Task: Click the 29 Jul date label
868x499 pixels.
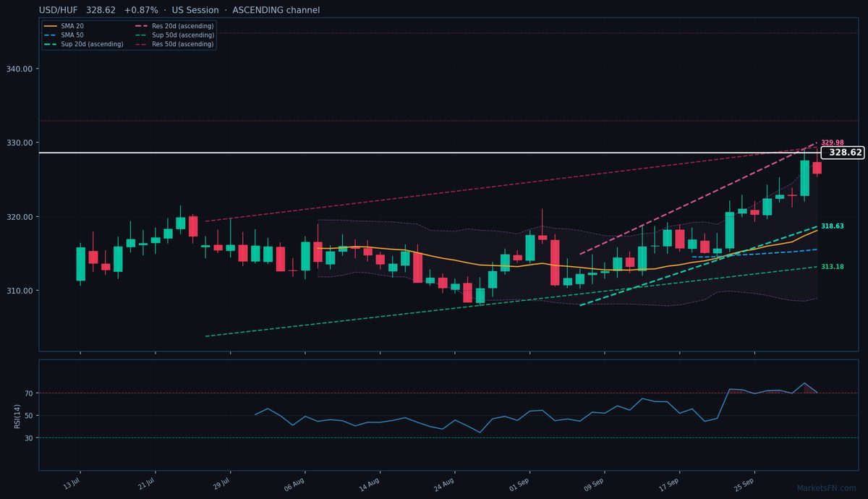Action: click(221, 484)
